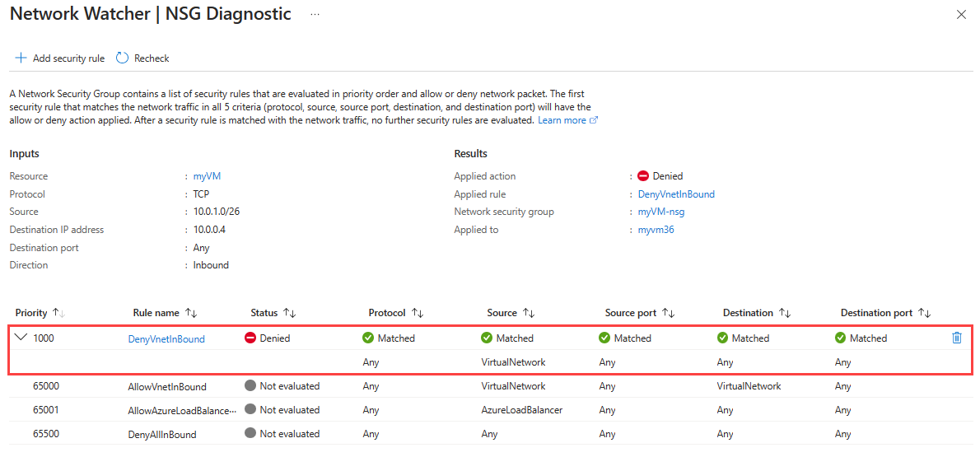The image size is (980, 457).
Task: Sort by Protocol column arrows
Action: pos(418,313)
